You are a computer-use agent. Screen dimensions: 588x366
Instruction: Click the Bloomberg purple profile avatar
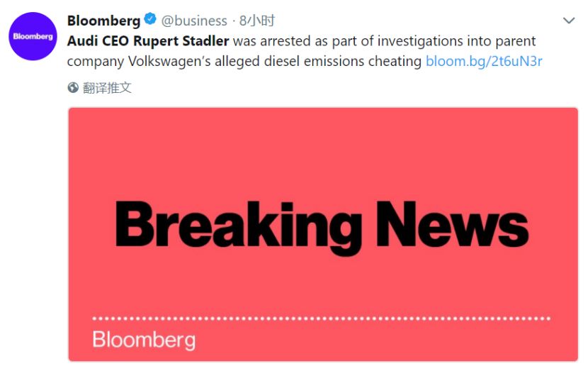(x=34, y=36)
